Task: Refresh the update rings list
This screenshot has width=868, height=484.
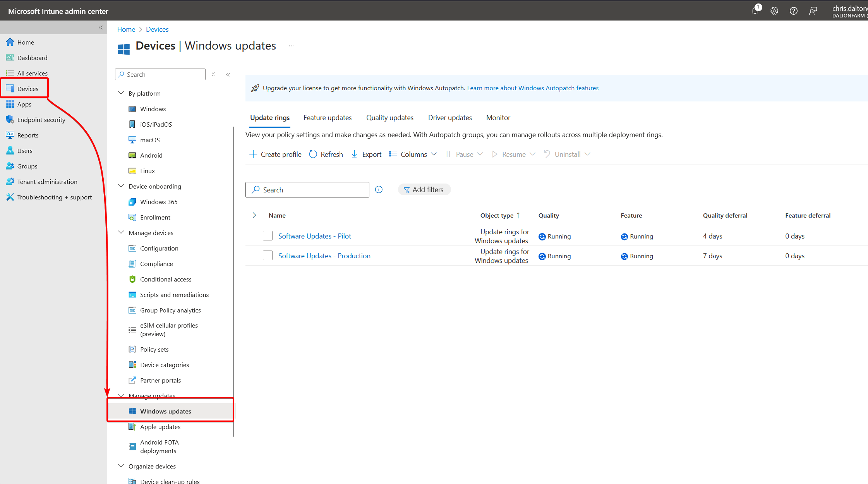Action: pos(326,154)
